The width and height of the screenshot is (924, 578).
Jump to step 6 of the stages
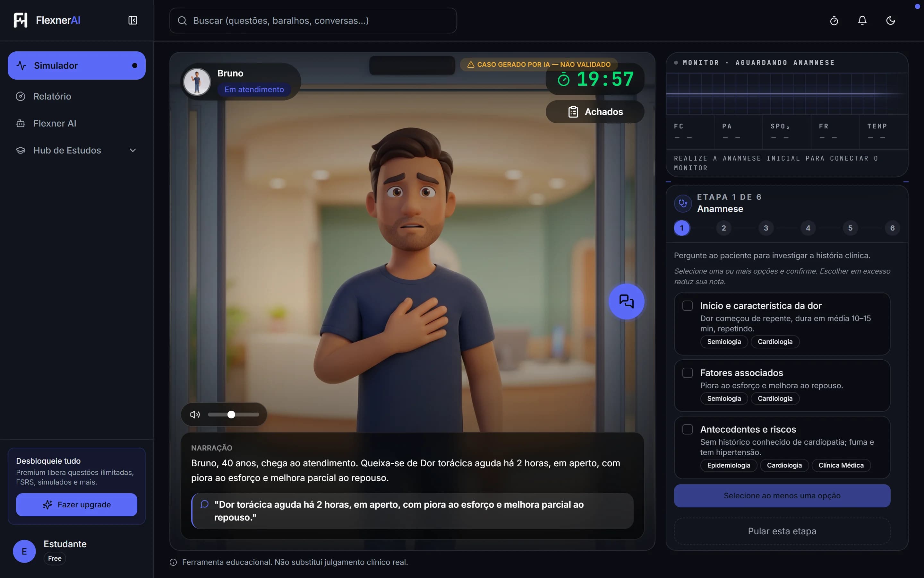pyautogui.click(x=892, y=228)
